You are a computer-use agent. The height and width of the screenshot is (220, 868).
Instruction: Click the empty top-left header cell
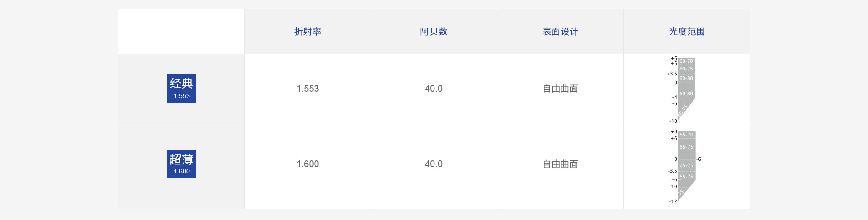(181, 32)
